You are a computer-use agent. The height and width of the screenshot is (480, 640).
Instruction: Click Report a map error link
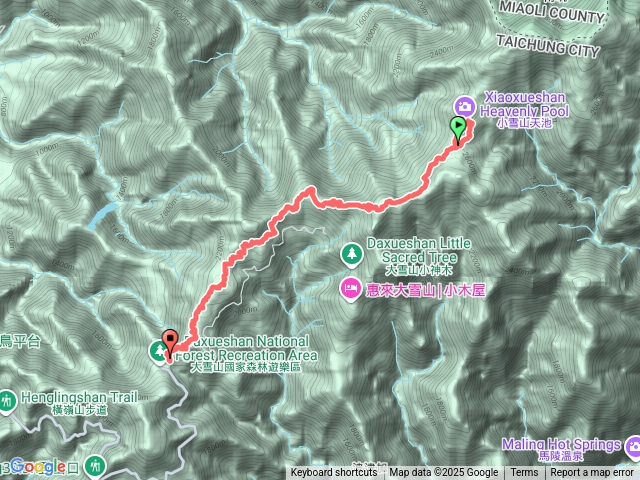(591, 473)
